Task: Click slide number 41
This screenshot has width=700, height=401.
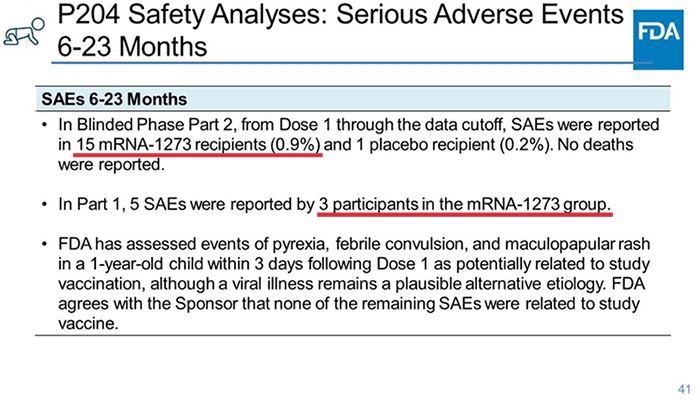Action: click(x=684, y=389)
